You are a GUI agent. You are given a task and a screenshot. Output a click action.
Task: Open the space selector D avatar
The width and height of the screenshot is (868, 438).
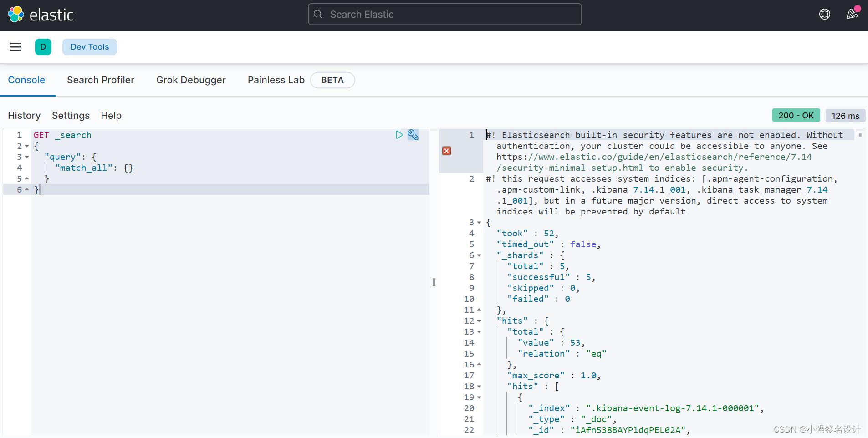point(43,47)
